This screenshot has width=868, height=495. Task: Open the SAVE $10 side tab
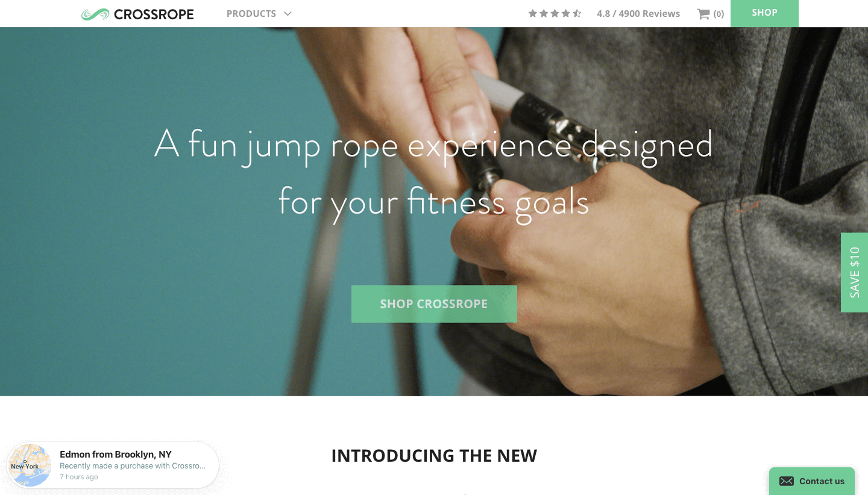(x=854, y=272)
